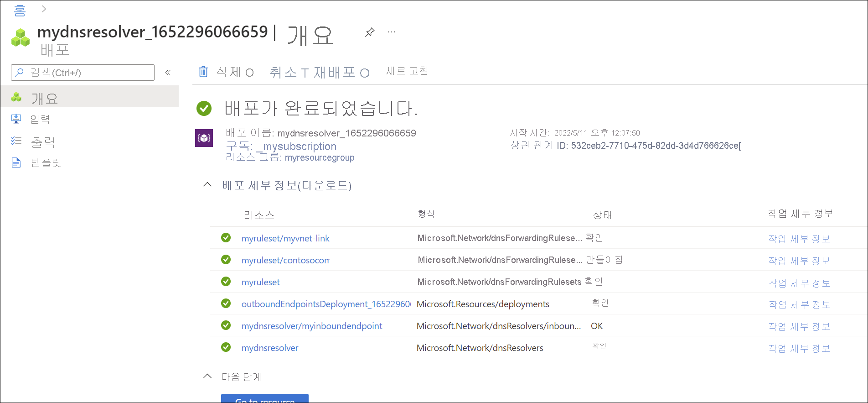Open 작업 세부 정보 for outboundEndpointsDeployment

pos(799,304)
